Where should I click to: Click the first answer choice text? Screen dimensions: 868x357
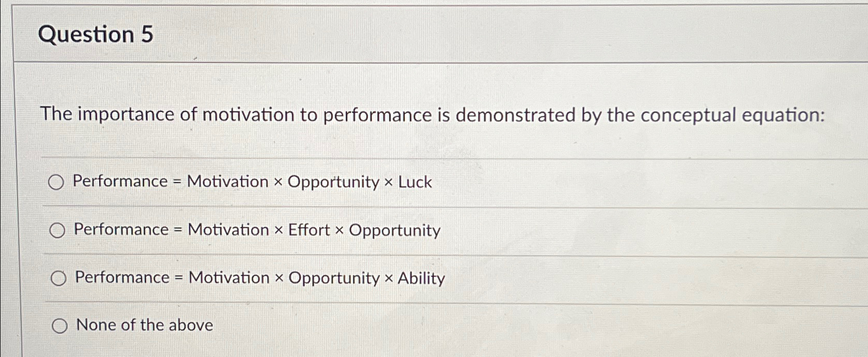(x=252, y=181)
